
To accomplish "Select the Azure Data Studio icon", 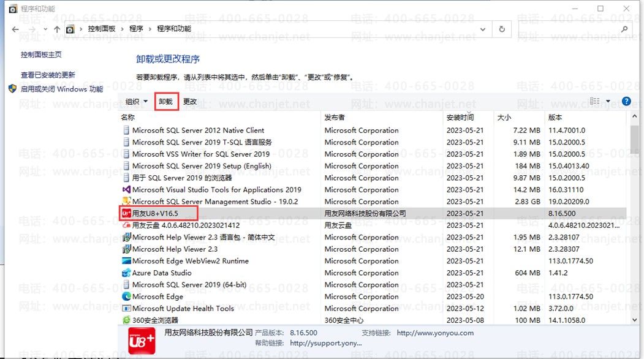I will click(126, 273).
